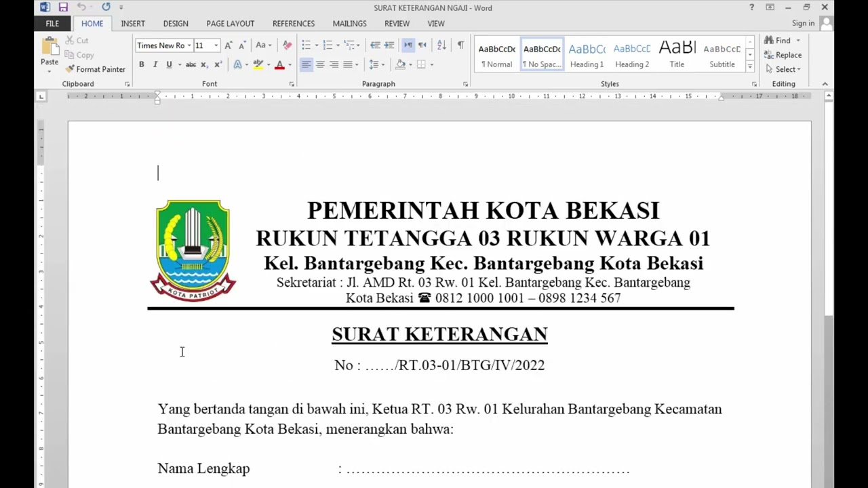
Task: Open the Font dialog launcher
Action: pos(292,84)
